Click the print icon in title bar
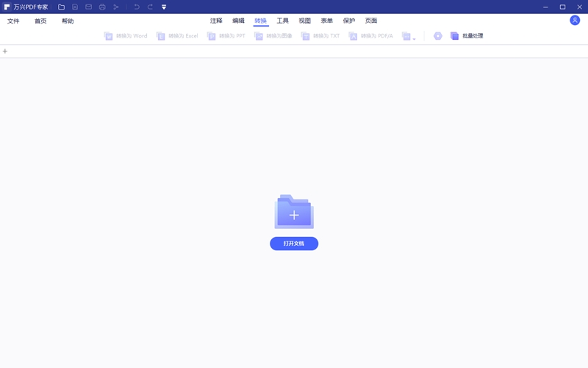The height and width of the screenshot is (368, 588). [x=102, y=7]
